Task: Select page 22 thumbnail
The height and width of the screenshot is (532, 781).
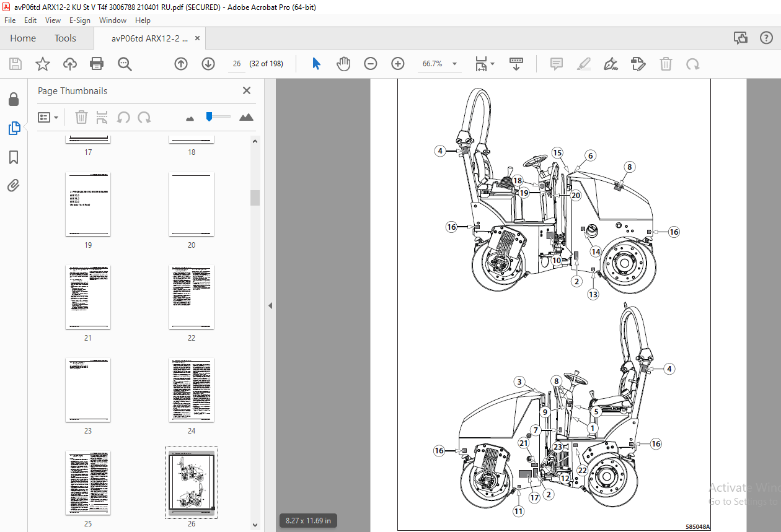Action: pos(192,297)
